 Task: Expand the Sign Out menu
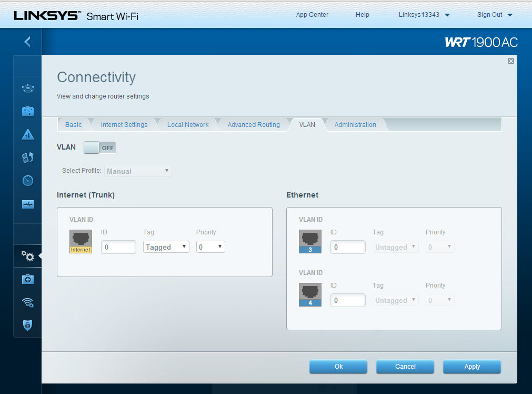click(x=495, y=15)
